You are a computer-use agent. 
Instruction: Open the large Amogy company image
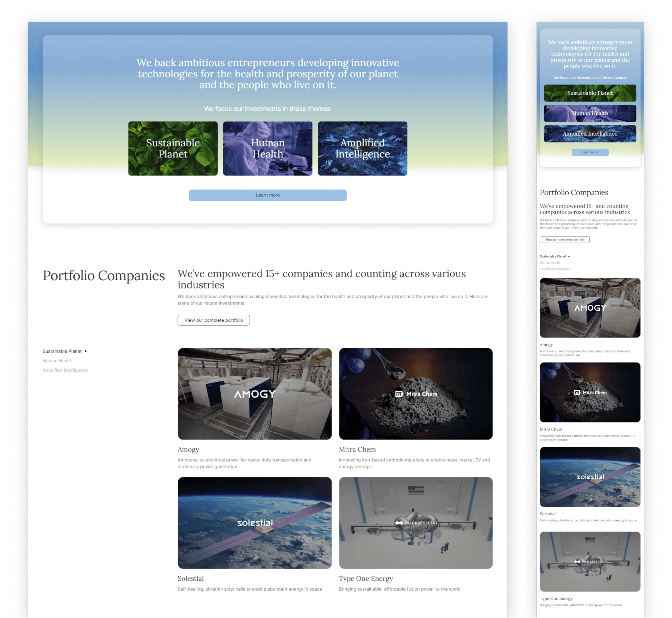point(255,394)
